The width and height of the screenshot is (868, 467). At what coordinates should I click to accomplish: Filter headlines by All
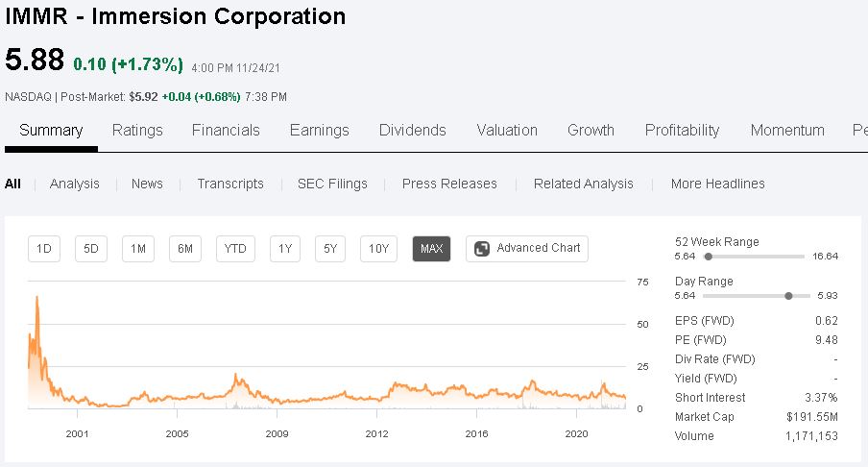coord(12,184)
